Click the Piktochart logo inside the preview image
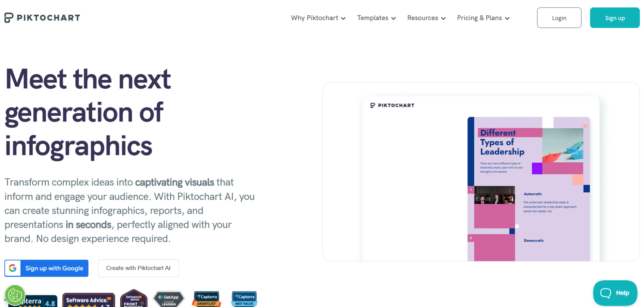The height and width of the screenshot is (307, 644). point(392,105)
